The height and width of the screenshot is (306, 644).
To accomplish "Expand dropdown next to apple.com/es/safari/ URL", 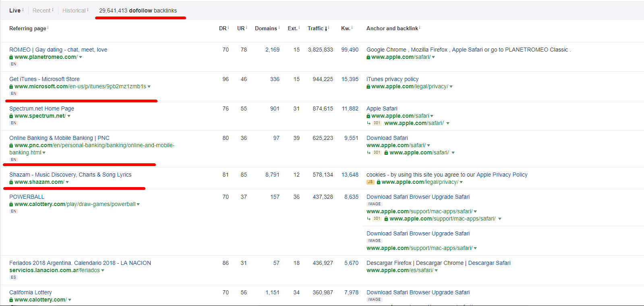I will [436, 271].
